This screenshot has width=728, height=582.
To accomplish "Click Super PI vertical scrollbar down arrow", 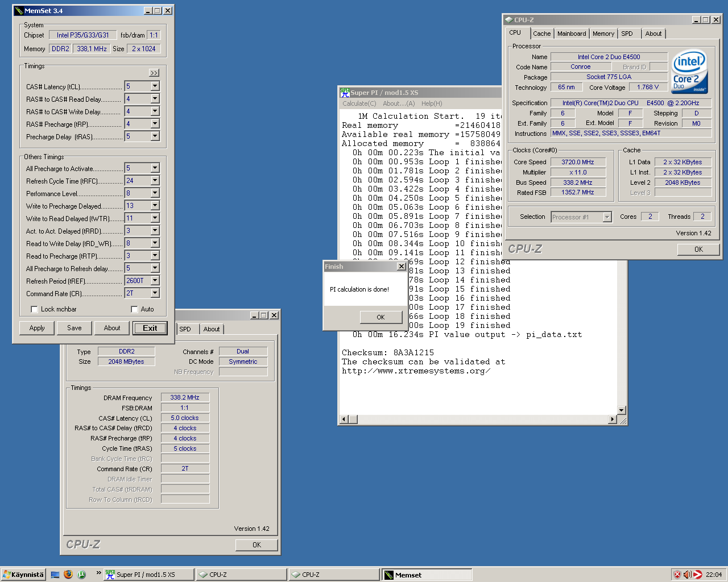I will pyautogui.click(x=621, y=410).
